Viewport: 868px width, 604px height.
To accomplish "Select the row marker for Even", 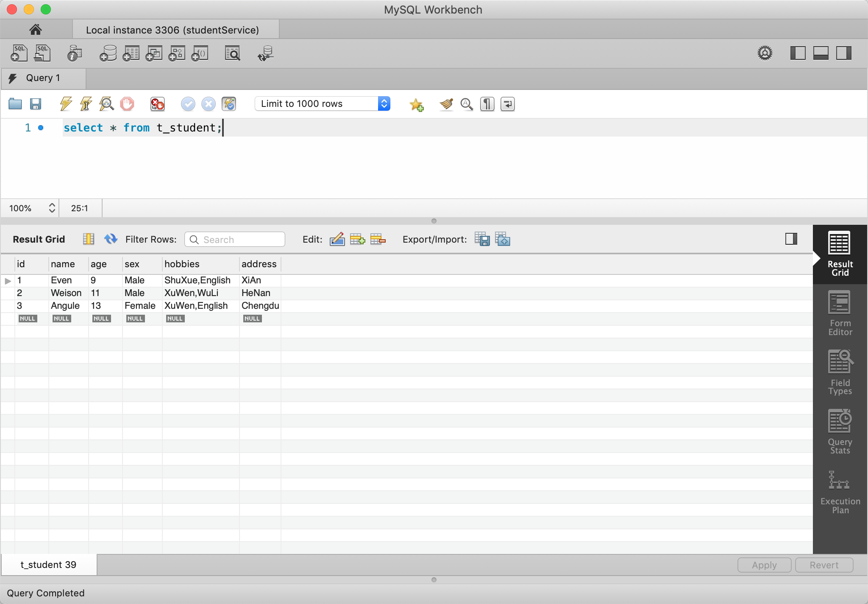I will pyautogui.click(x=8, y=281).
